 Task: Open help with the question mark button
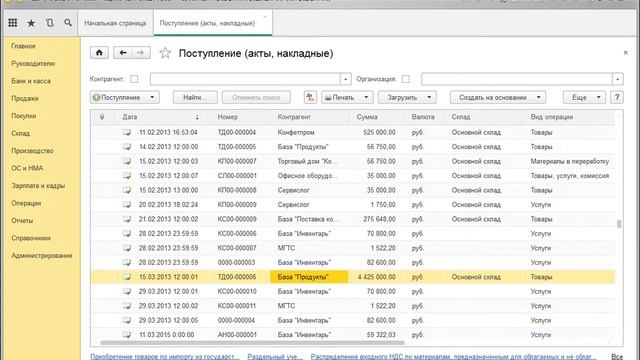[617, 97]
